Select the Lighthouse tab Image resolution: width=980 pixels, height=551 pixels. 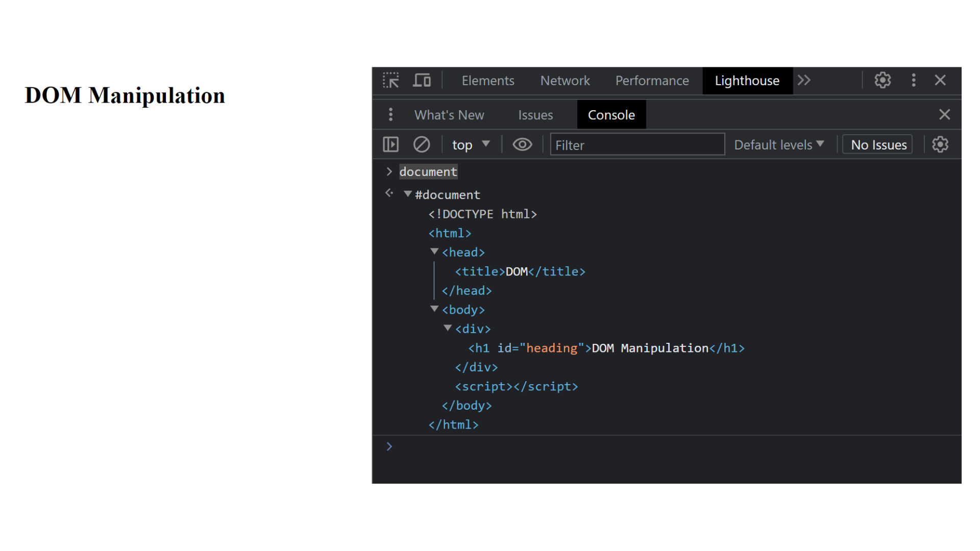[747, 81]
